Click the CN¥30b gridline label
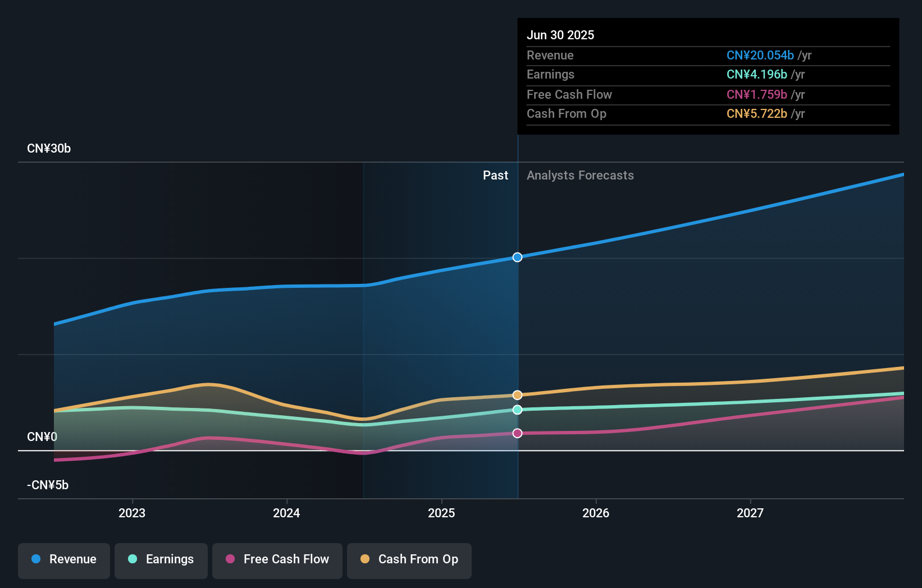This screenshot has width=922, height=588. [49, 149]
